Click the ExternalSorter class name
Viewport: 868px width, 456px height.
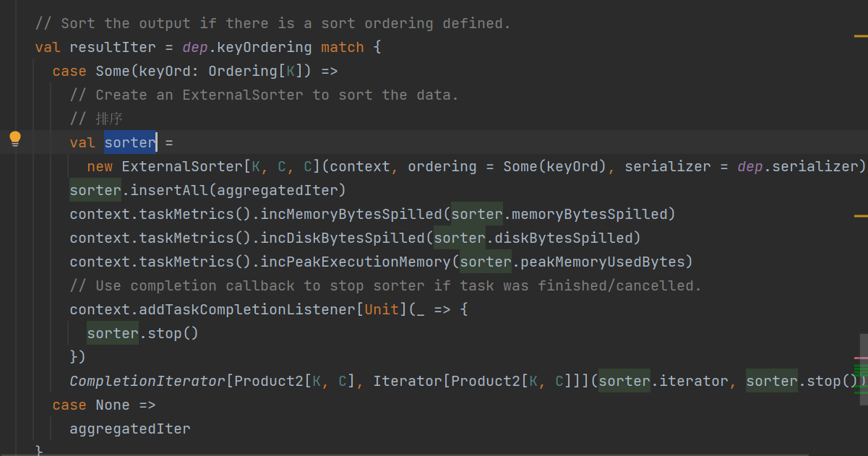181,166
